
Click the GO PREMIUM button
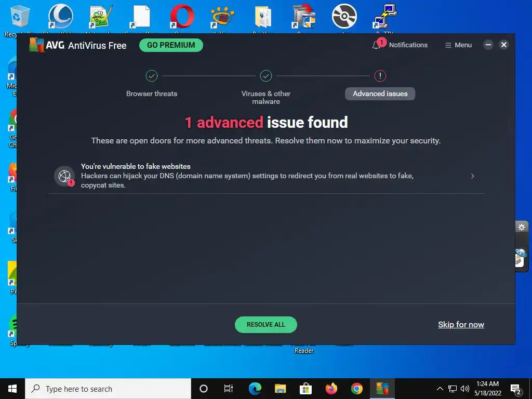pyautogui.click(x=171, y=45)
